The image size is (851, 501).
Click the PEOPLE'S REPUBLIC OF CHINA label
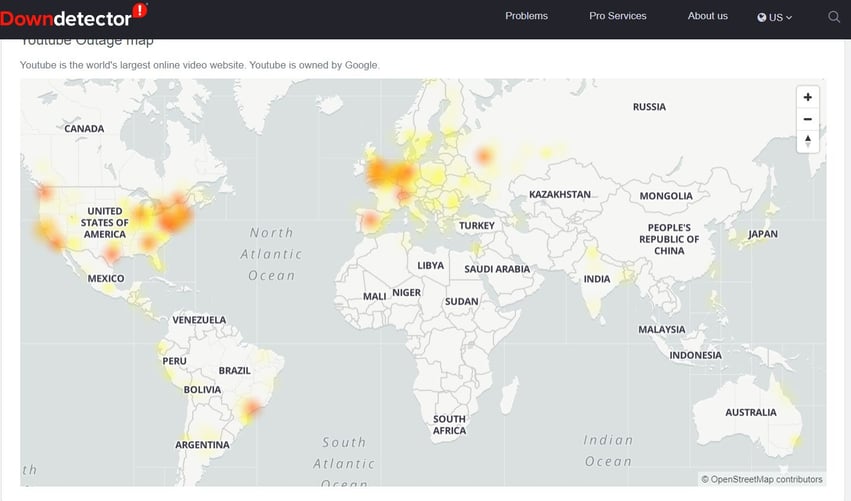tap(669, 239)
